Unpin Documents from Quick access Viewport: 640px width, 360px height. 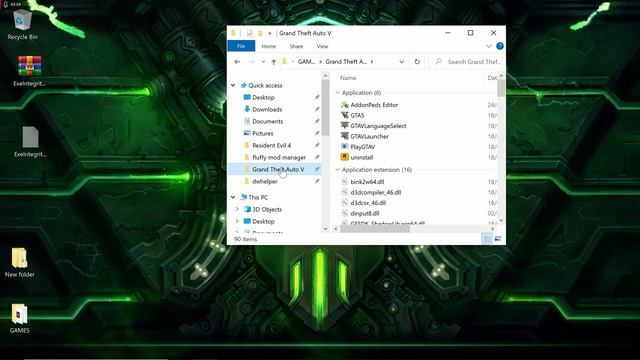tap(317, 121)
